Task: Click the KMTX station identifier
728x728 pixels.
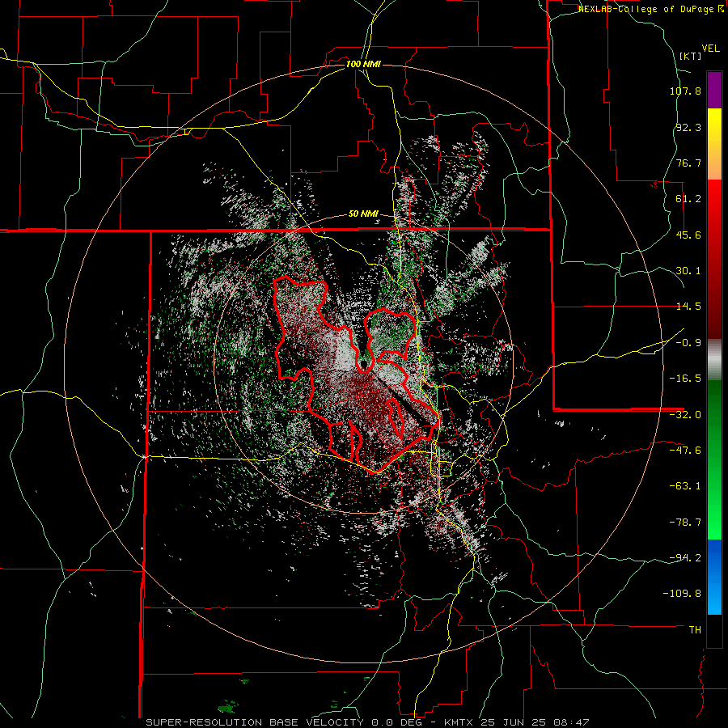Action: tap(459, 722)
